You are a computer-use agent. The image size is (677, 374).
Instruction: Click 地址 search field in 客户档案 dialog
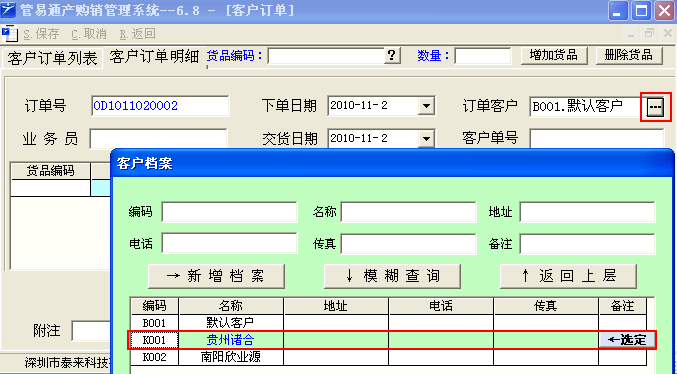[x=587, y=212]
